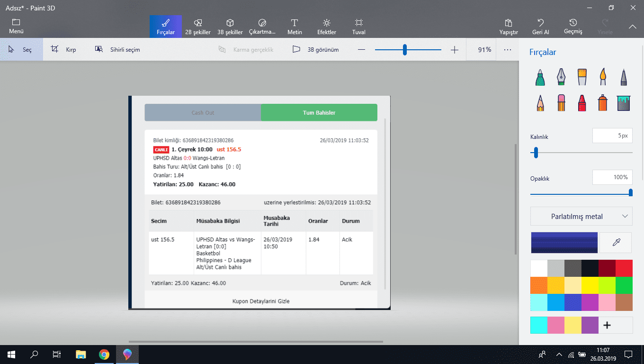Activate the Kırp crop tool
The height and width of the screenshot is (364, 644).
tap(63, 49)
